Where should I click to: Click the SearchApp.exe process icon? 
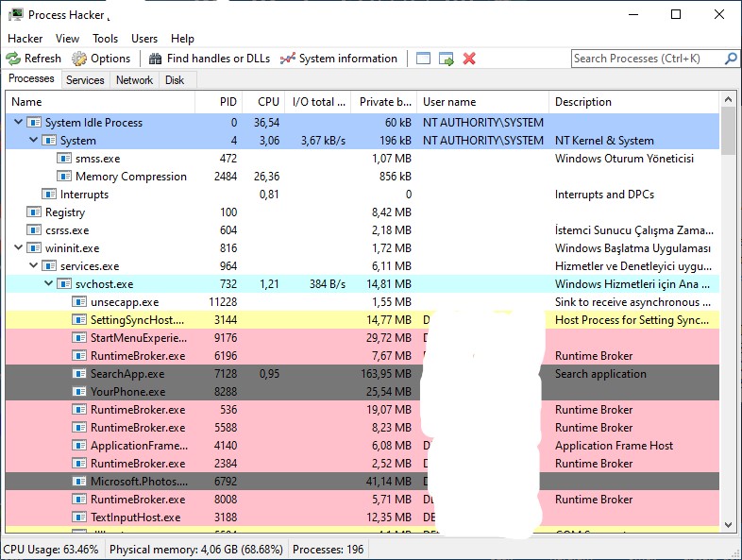[79, 374]
